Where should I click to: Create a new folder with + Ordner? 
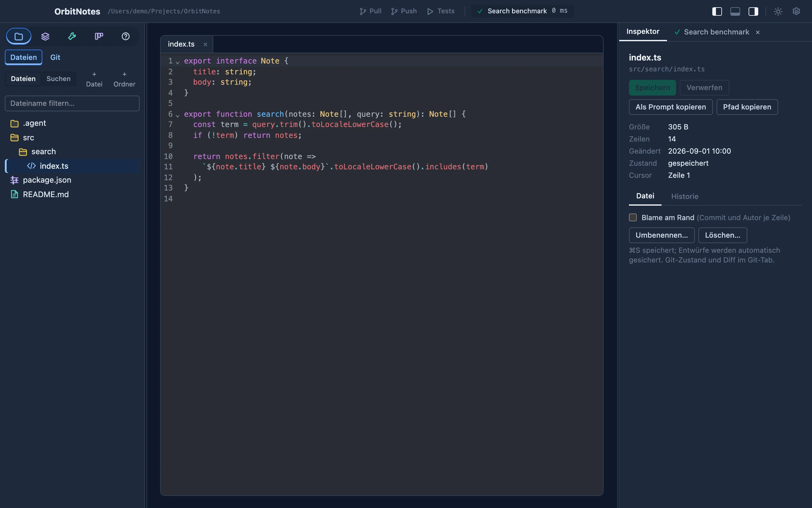click(124, 79)
